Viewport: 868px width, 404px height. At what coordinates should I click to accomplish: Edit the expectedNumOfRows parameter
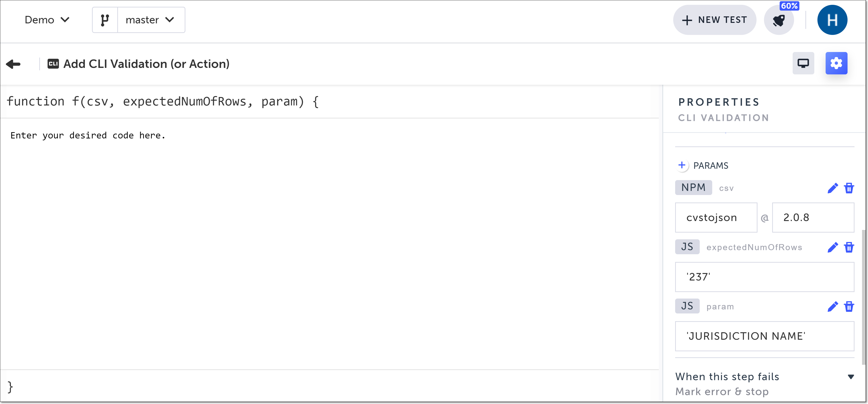[832, 247]
